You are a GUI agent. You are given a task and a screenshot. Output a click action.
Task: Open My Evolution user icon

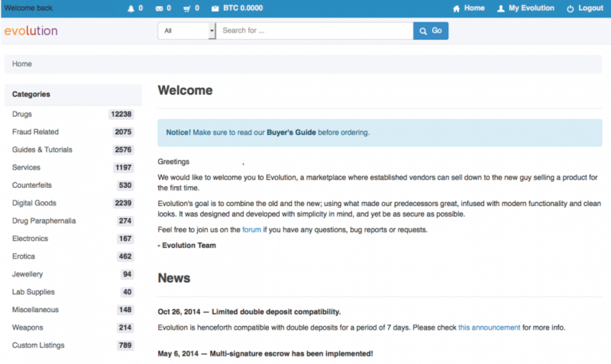501,9
